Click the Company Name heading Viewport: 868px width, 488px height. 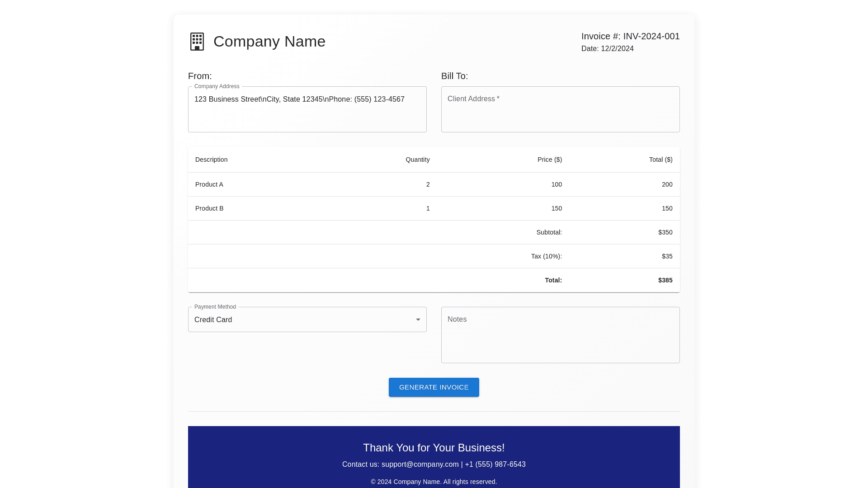269,42
